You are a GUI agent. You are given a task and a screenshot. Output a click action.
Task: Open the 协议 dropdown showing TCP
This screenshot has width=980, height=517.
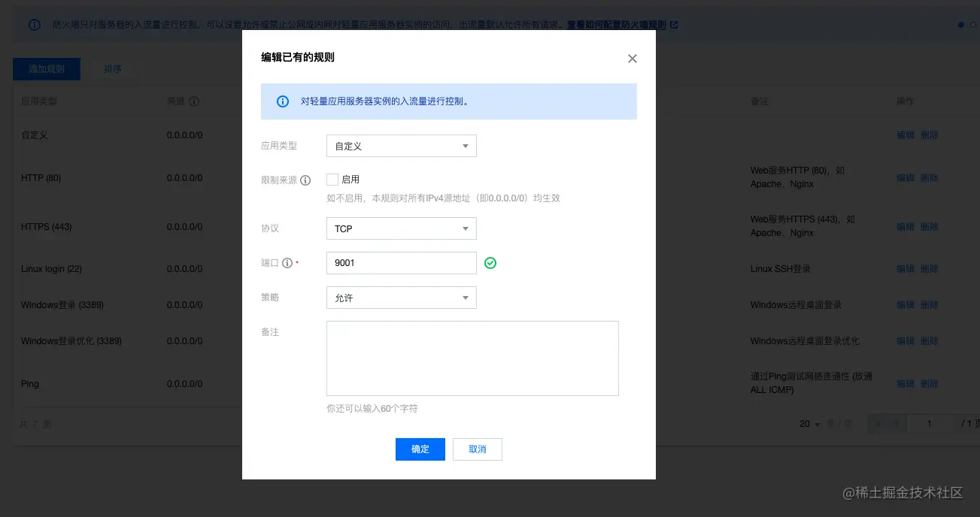coord(402,228)
